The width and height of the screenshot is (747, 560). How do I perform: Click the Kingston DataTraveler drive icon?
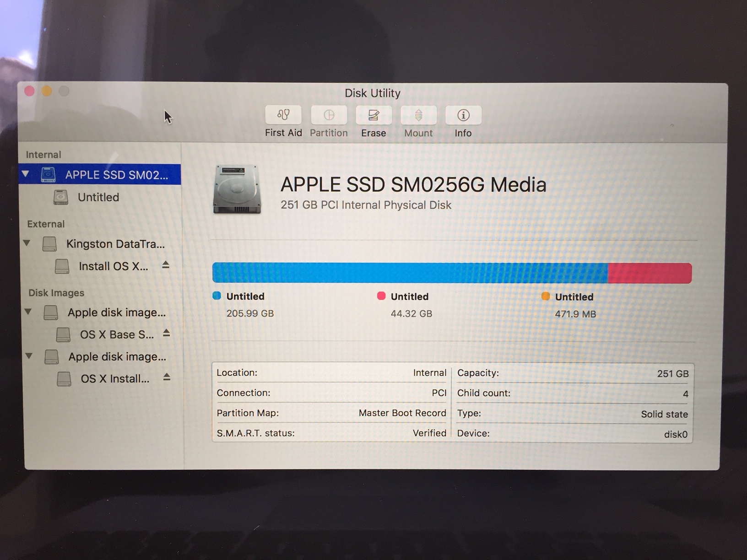[49, 244]
